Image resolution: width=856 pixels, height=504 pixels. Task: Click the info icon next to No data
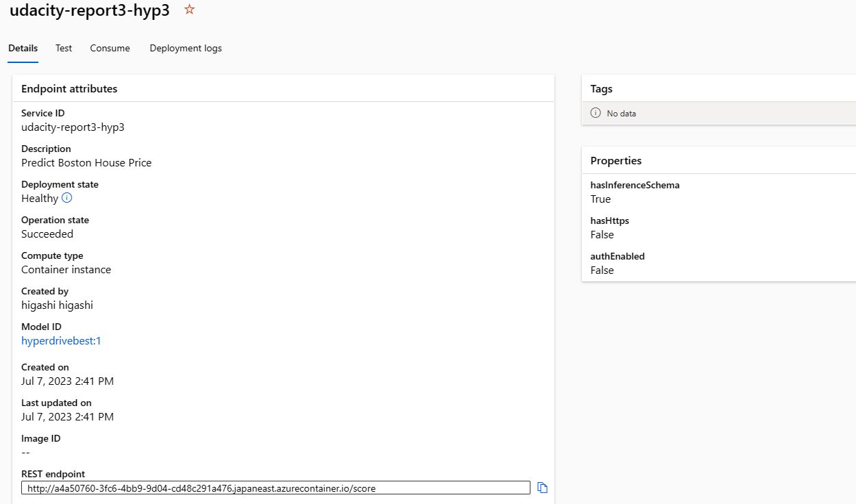(x=596, y=113)
